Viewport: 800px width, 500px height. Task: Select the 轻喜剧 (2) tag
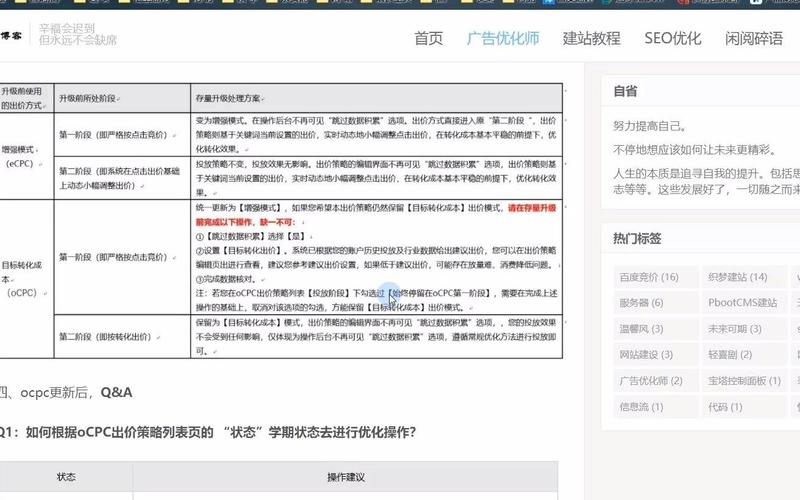pos(733,355)
